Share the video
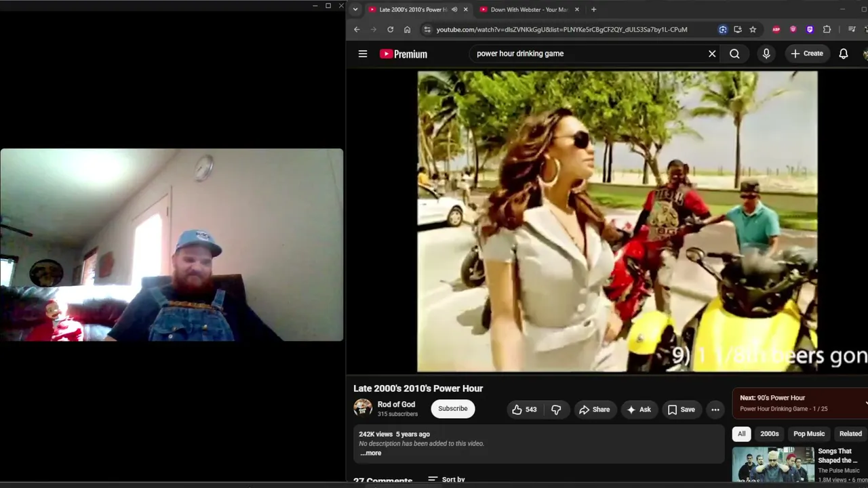Screen dimensions: 868x488 pyautogui.click(x=594, y=409)
